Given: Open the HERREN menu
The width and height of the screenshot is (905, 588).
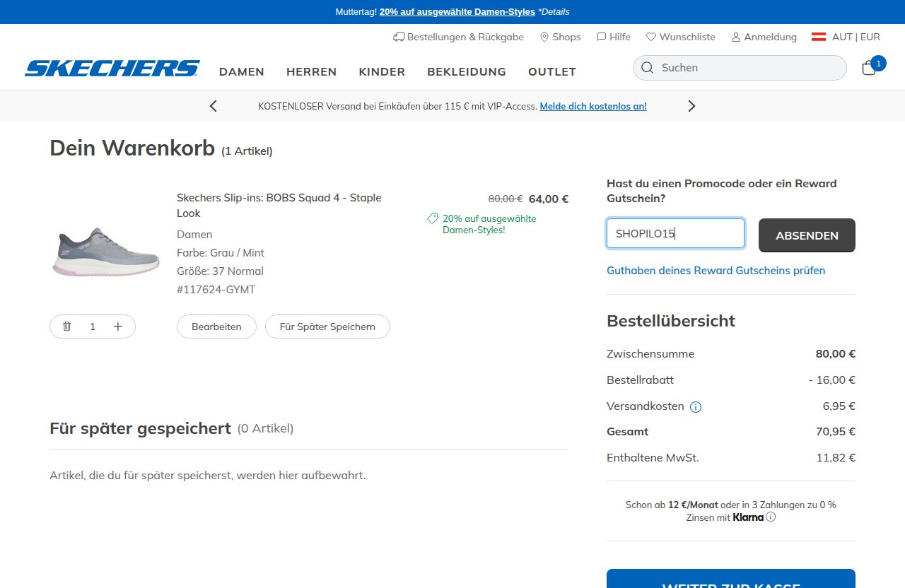Looking at the screenshot, I should click(312, 71).
